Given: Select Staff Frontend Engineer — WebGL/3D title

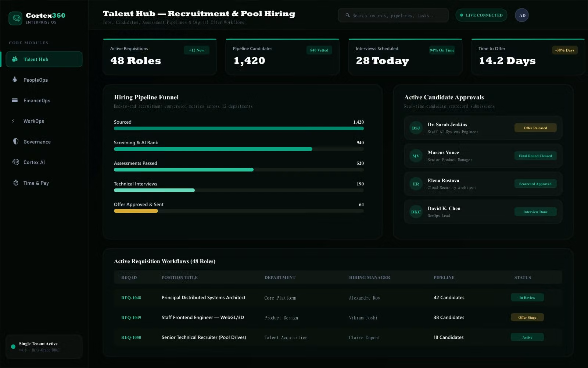Looking at the screenshot, I should pyautogui.click(x=203, y=317).
